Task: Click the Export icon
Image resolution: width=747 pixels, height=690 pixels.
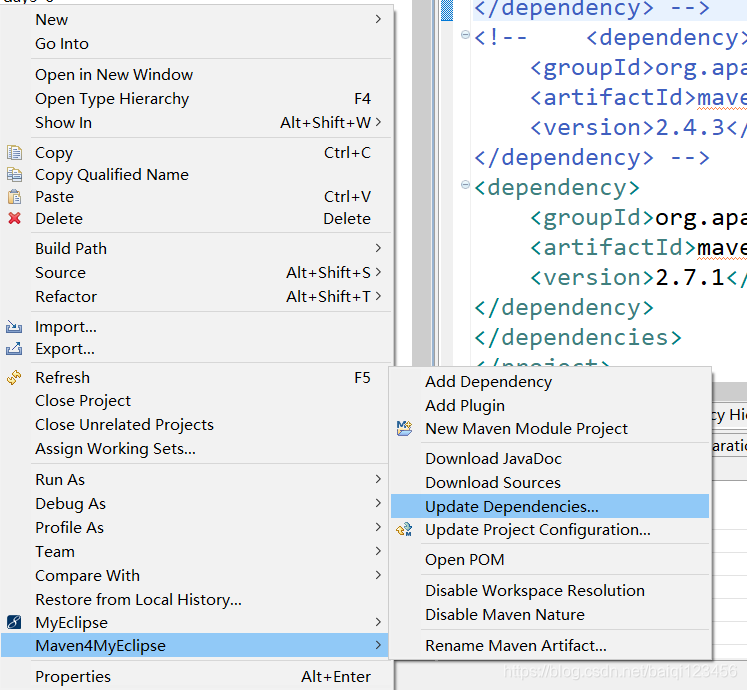Action: tap(14, 349)
